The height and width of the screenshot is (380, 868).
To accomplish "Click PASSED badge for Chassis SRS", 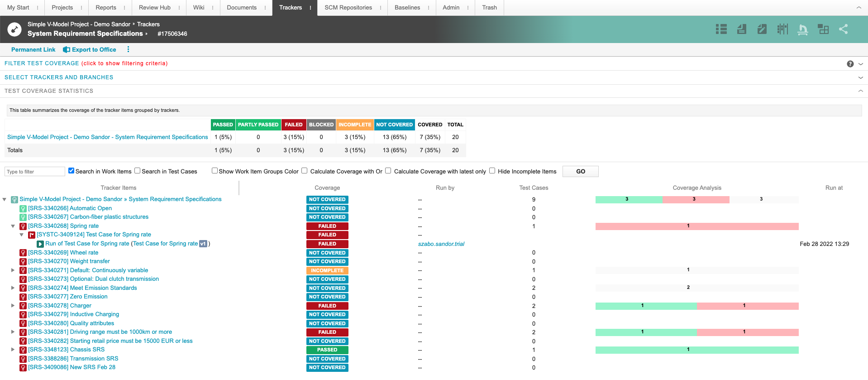I will (x=327, y=350).
